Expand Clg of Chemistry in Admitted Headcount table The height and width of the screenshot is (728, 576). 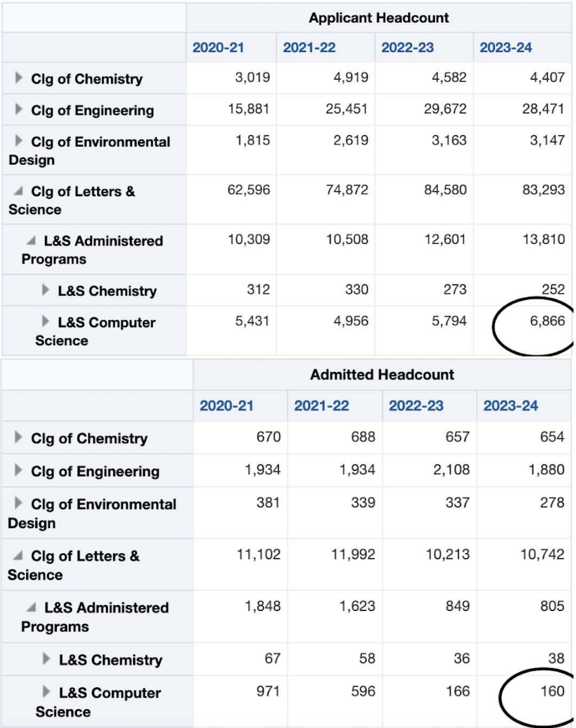(19, 438)
